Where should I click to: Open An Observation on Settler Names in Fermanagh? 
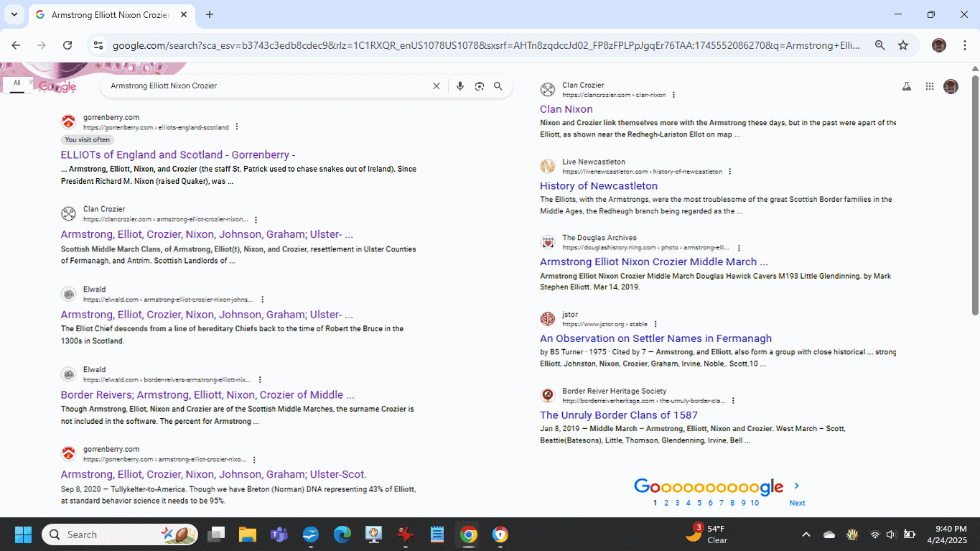[x=655, y=338]
